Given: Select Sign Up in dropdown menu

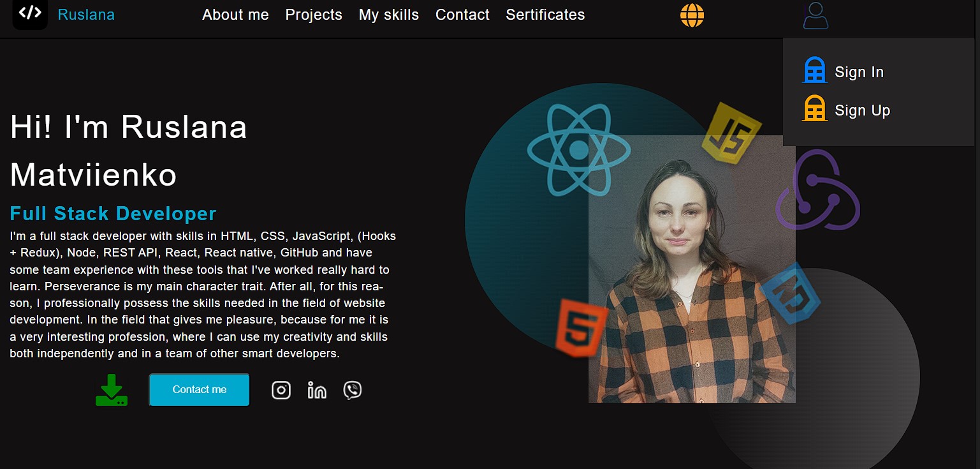Looking at the screenshot, I should point(862,110).
